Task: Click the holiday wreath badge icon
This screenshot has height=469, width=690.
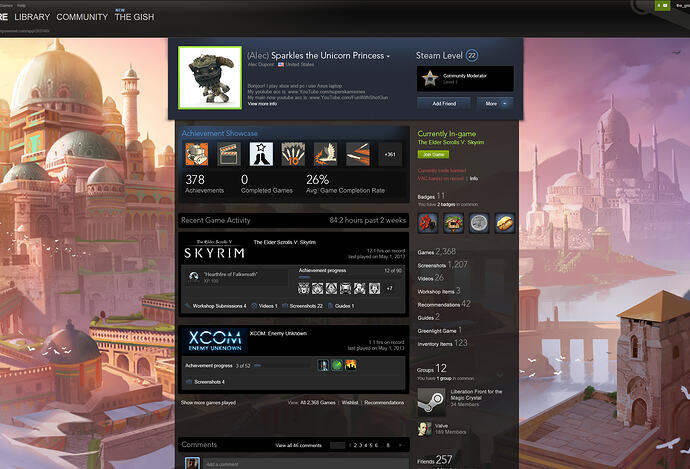Action: pos(453,223)
